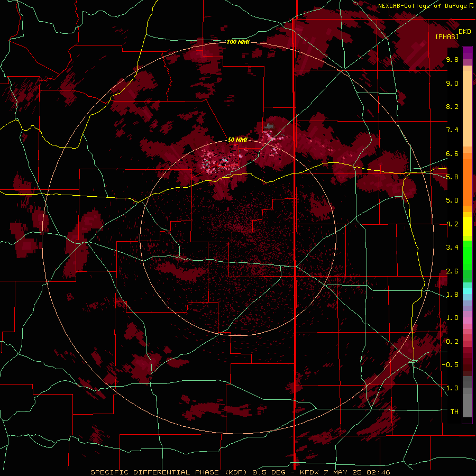The width and height of the screenshot is (476, 476).
Task: Click the 4.2 value on the scale
Action: pyautogui.click(x=452, y=224)
